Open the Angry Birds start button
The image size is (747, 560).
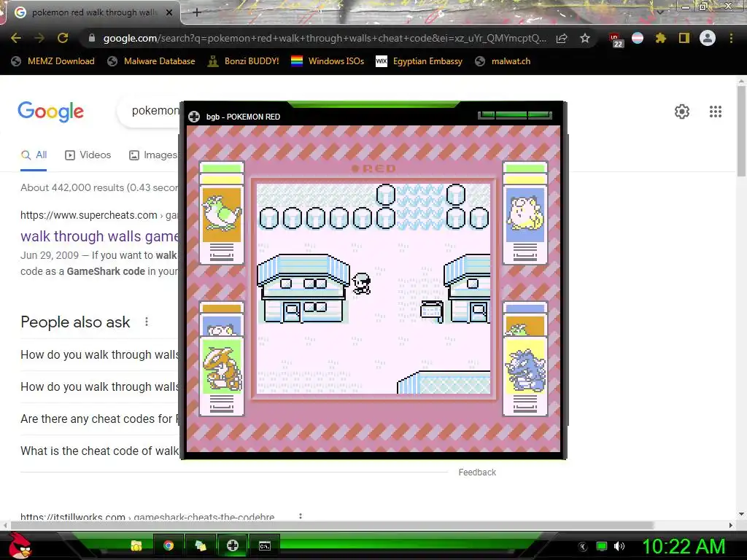(20, 545)
